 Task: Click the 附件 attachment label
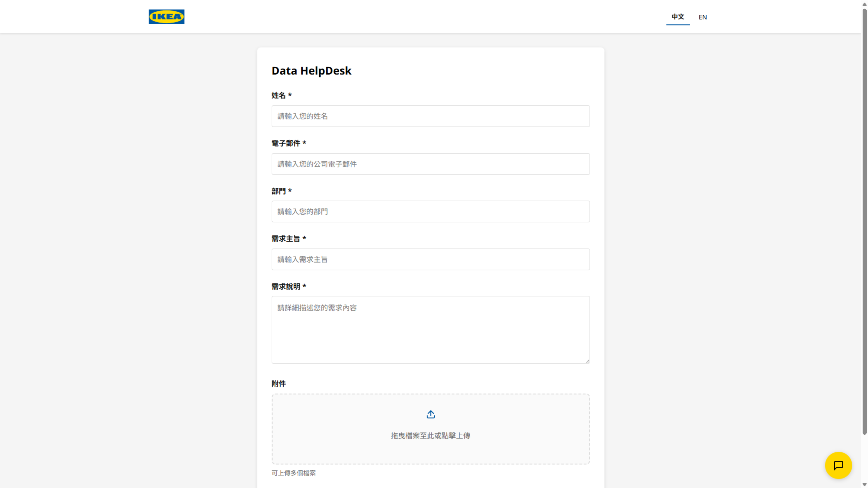click(x=278, y=384)
